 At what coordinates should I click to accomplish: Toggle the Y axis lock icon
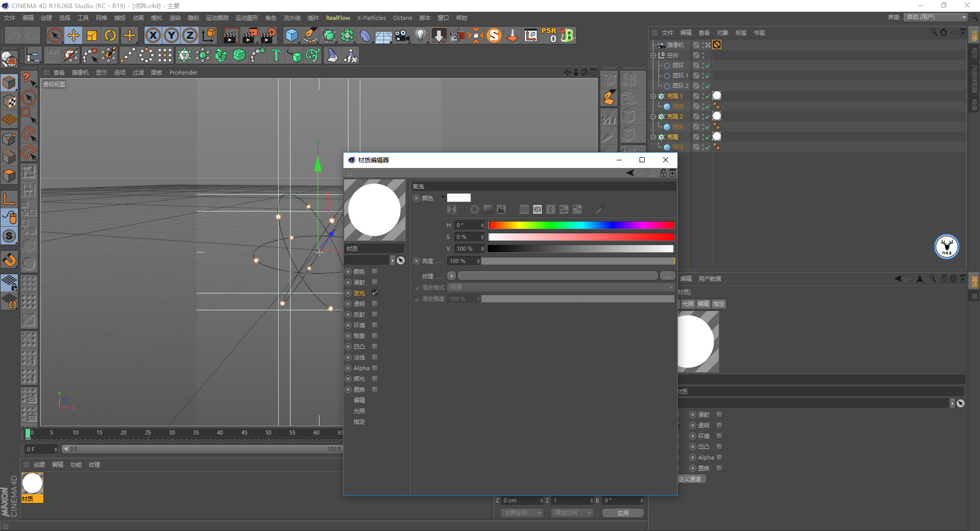pyautogui.click(x=171, y=35)
